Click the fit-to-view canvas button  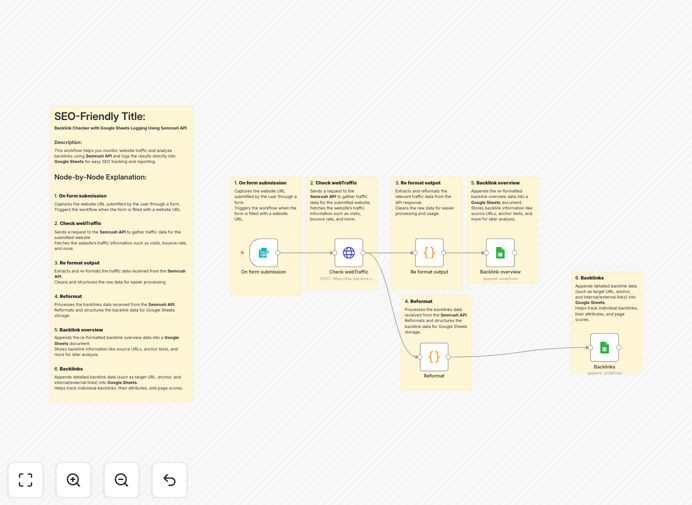tap(26, 480)
